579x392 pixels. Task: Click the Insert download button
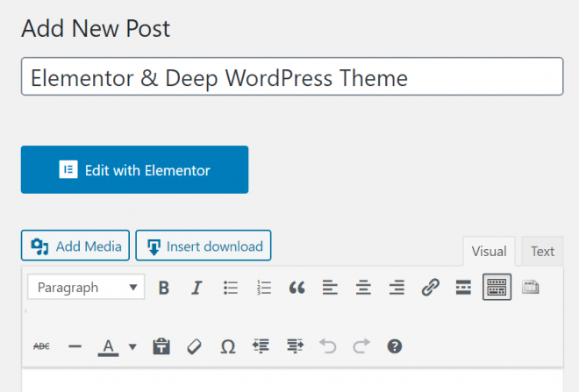204,246
